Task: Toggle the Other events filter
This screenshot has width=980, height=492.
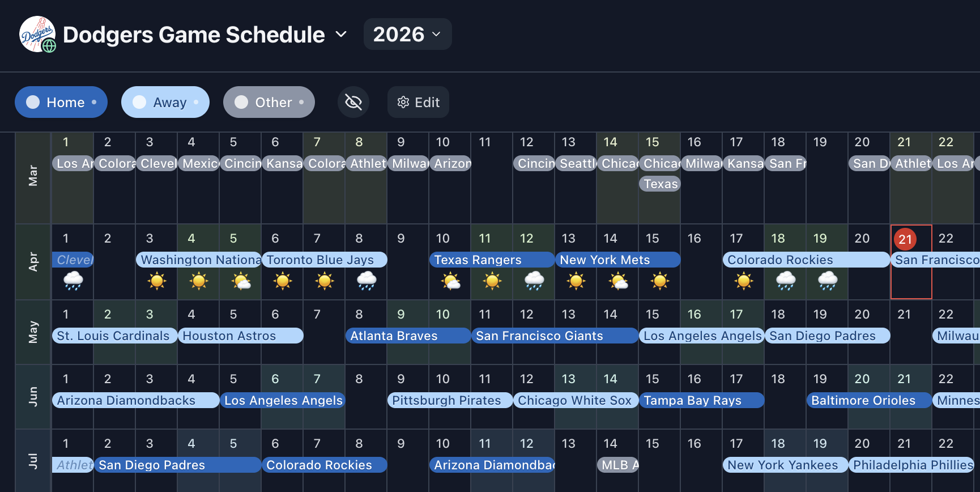Action: [269, 102]
